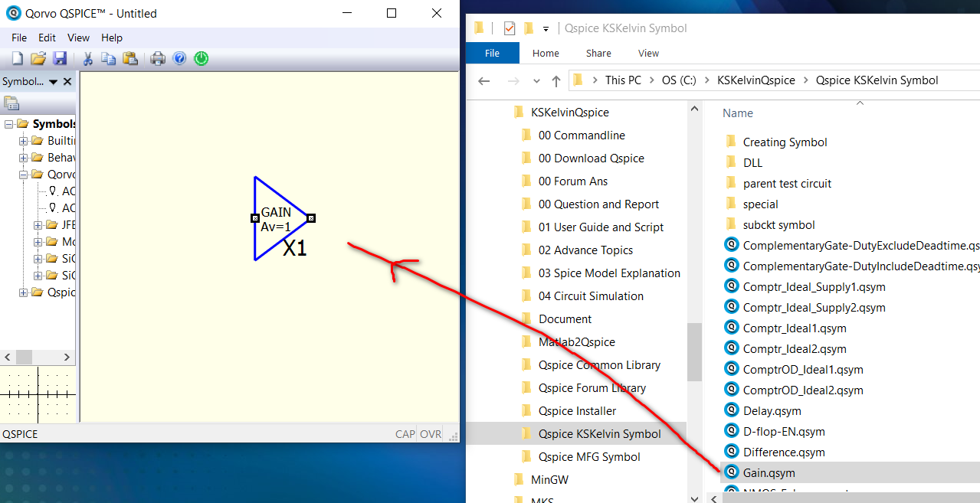Viewport: 980px width, 503px height.
Task: Save the schematic via the Save diskette icon
Action: click(x=61, y=58)
